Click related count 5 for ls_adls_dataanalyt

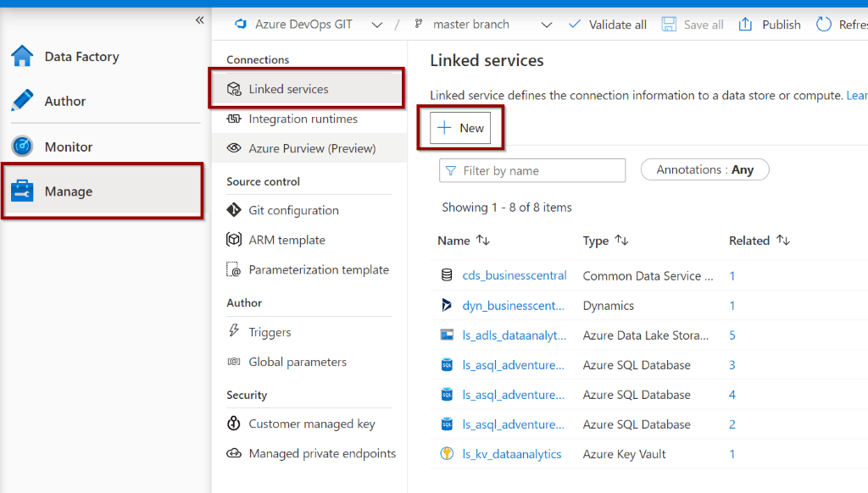pos(732,335)
